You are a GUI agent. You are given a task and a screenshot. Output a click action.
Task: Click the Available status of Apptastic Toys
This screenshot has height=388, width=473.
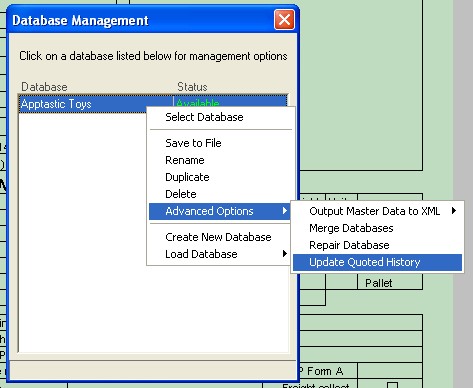point(198,103)
